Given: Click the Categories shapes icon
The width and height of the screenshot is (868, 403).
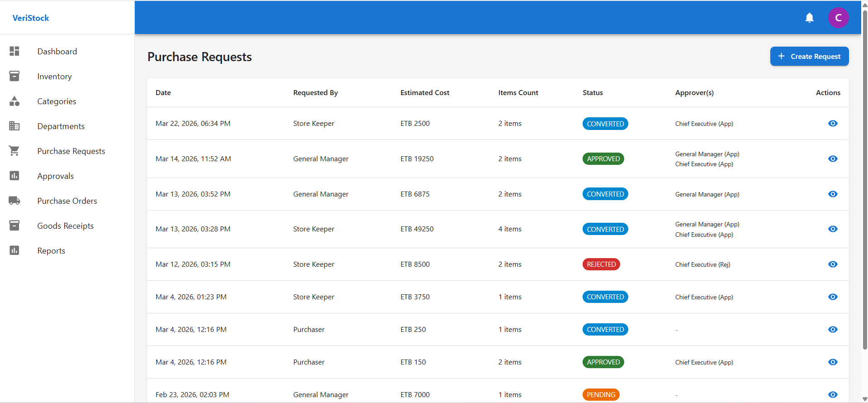Looking at the screenshot, I should (14, 101).
